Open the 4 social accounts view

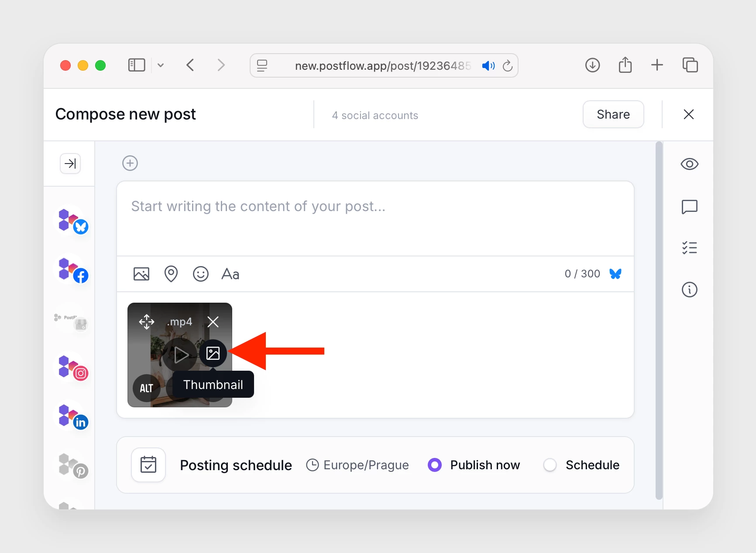pyautogui.click(x=375, y=115)
